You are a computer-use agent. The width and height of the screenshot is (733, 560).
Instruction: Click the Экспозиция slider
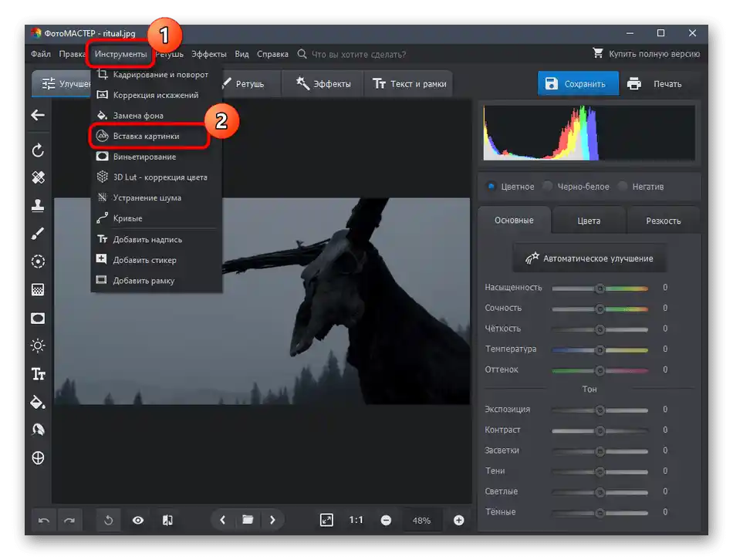(x=600, y=410)
